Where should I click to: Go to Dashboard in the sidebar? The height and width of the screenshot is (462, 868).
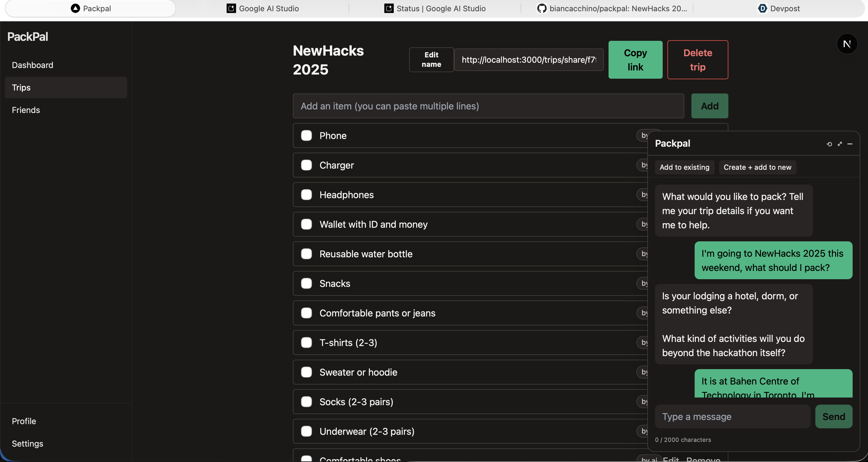pos(32,65)
